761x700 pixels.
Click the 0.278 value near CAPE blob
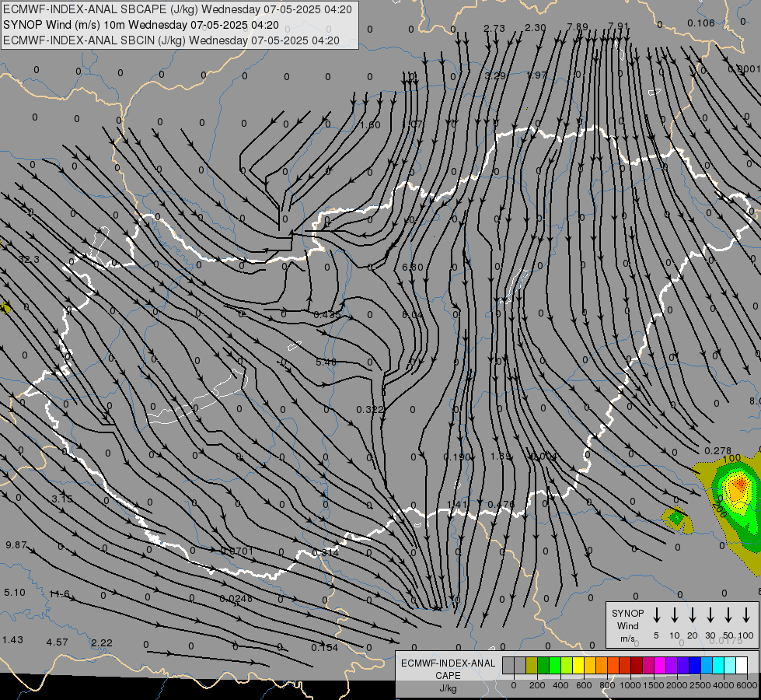pos(717,451)
